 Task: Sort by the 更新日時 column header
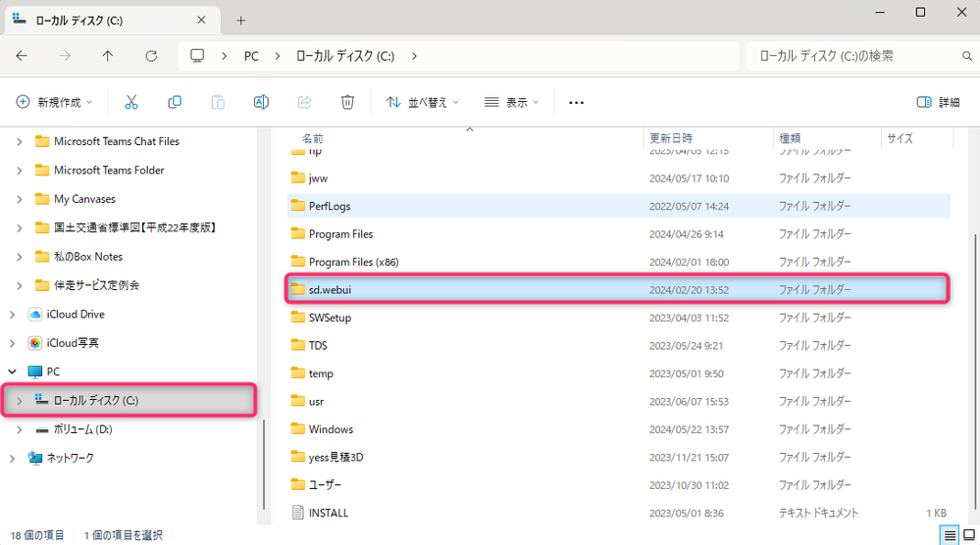(x=708, y=138)
